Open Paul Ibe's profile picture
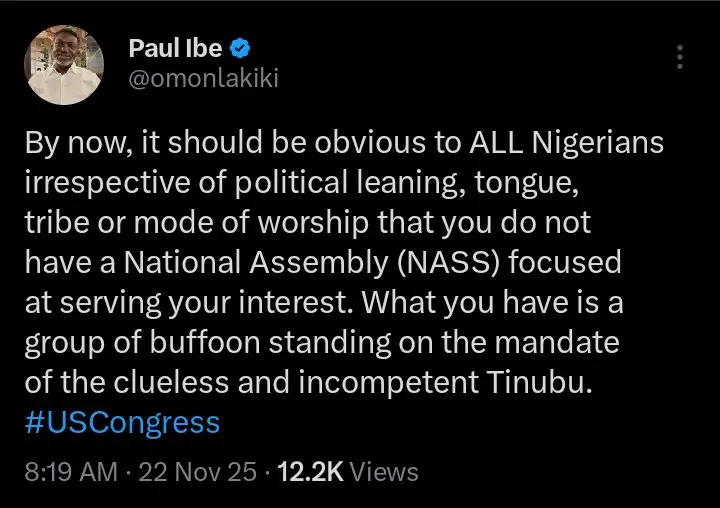 (x=64, y=65)
